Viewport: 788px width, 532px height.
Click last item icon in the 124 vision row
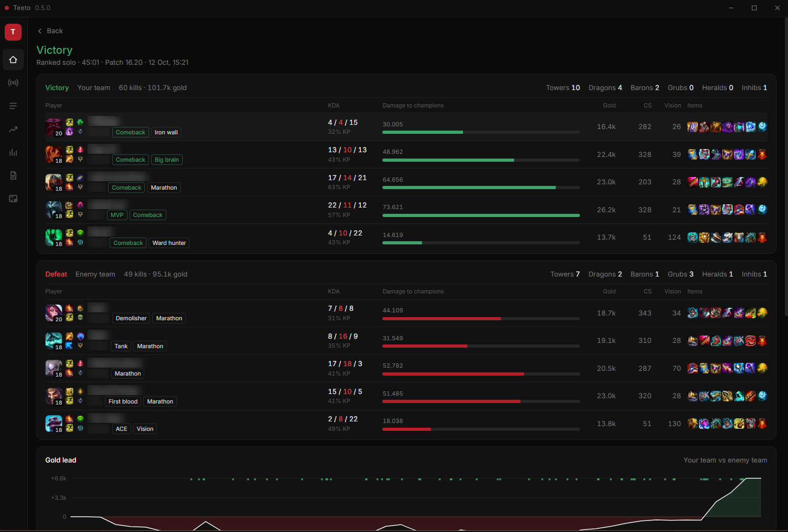click(x=762, y=238)
